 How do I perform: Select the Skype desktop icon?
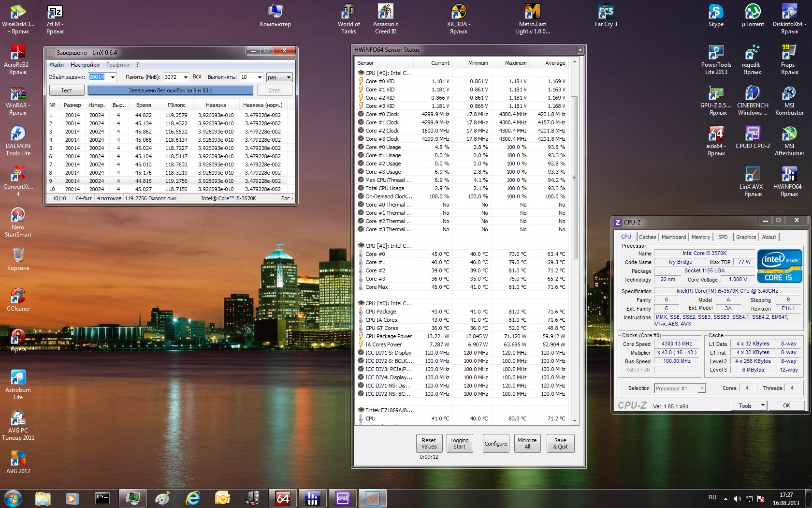(716, 16)
